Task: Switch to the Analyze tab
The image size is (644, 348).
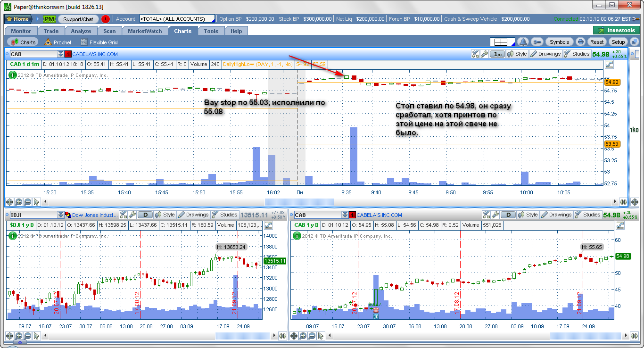Action: [x=81, y=31]
